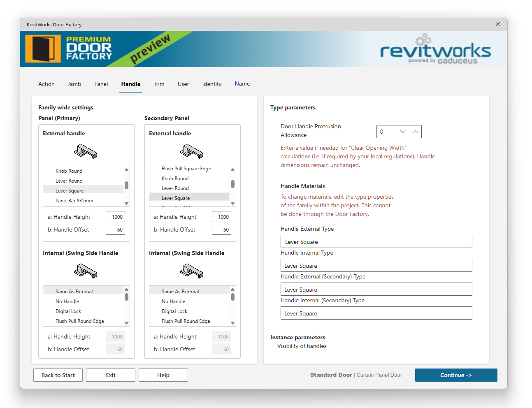Switch to Curtain Panel Door mode
532x408 pixels.
(x=379, y=375)
